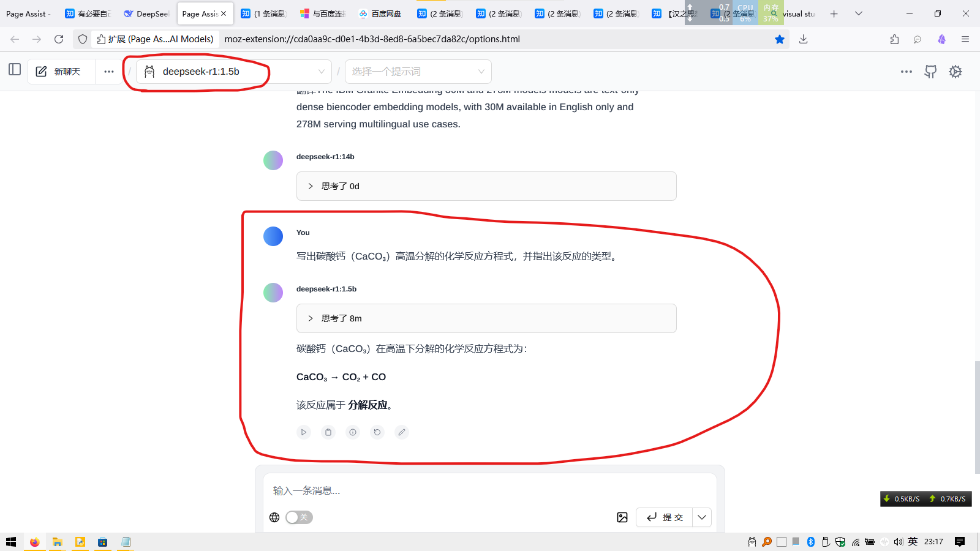
Task: Open the 选择一个提示词 prompt dropdown
Action: pyautogui.click(x=418, y=72)
